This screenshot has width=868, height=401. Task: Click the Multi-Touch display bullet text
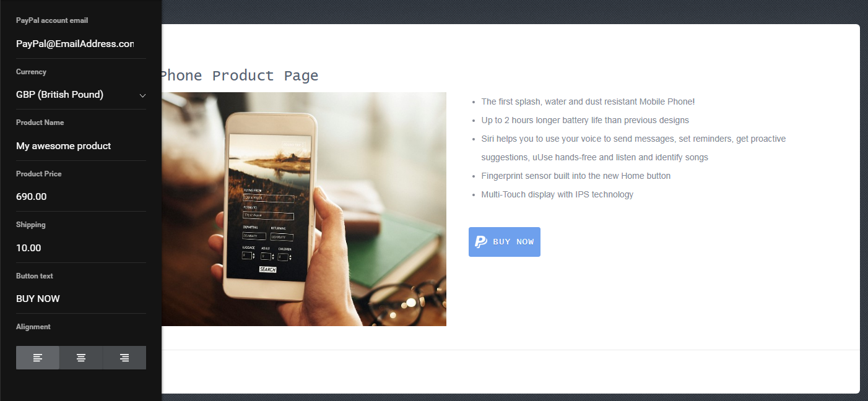pos(557,194)
